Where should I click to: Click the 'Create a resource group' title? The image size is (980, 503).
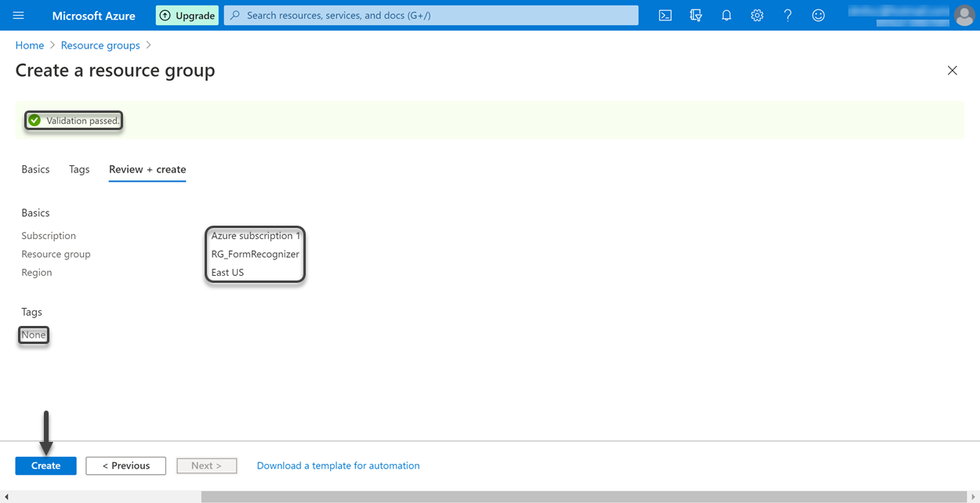pos(115,71)
